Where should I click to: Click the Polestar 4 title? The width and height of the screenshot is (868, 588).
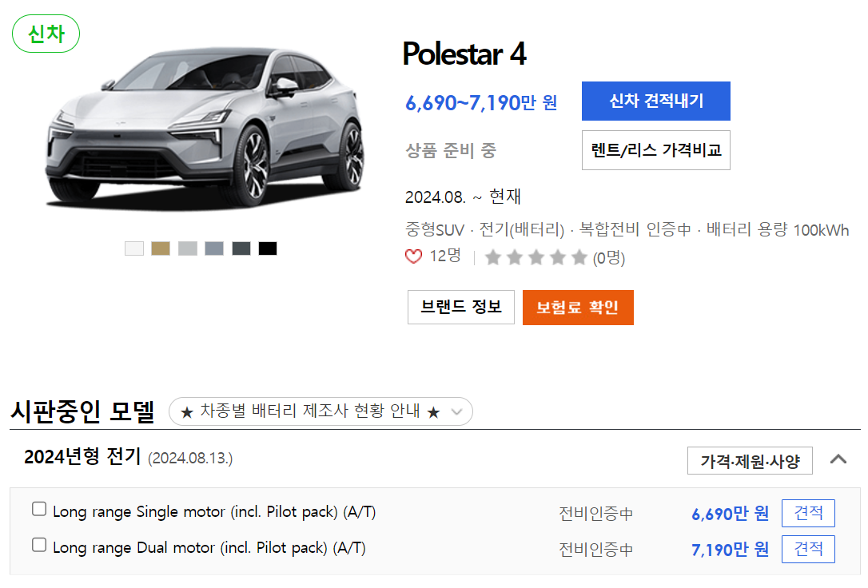[464, 54]
